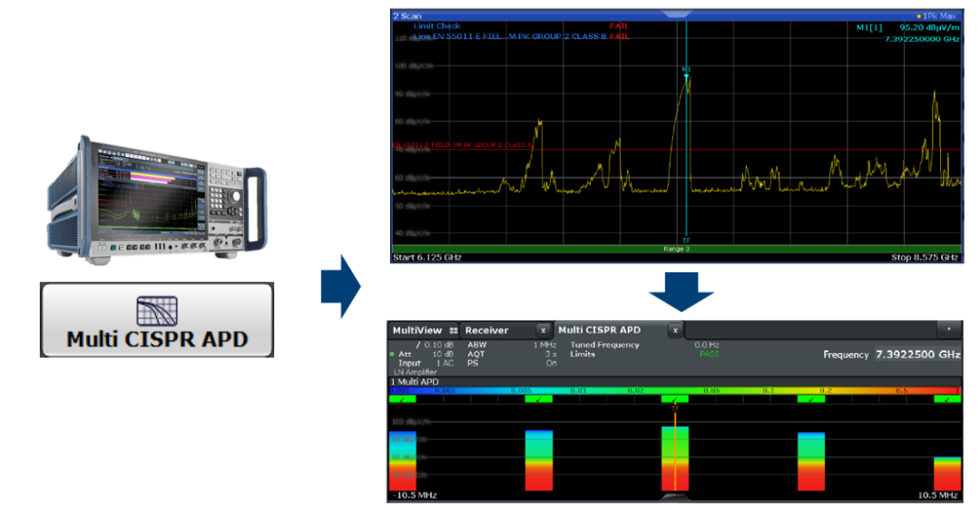Click the M1 marker triangle on scan trace

pos(686,76)
